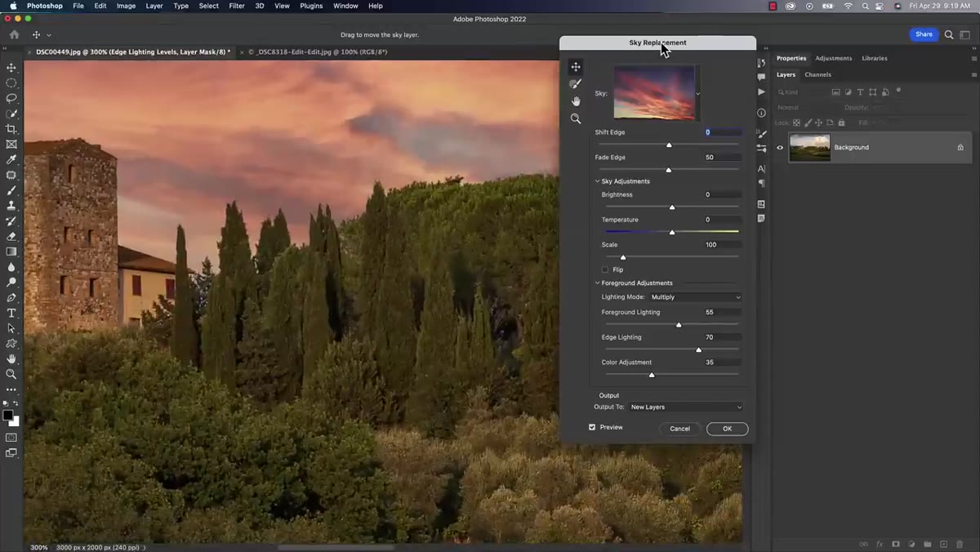Screen dimensions: 980x552
Task: Switch to the Adjustments panel tab
Action: click(834, 58)
